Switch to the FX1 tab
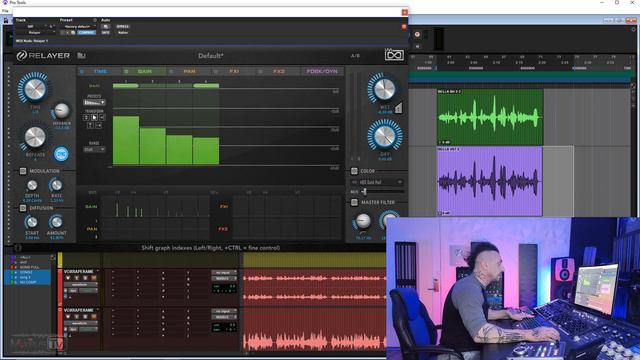Image resolution: width=640 pixels, height=360 pixels. 234,71
